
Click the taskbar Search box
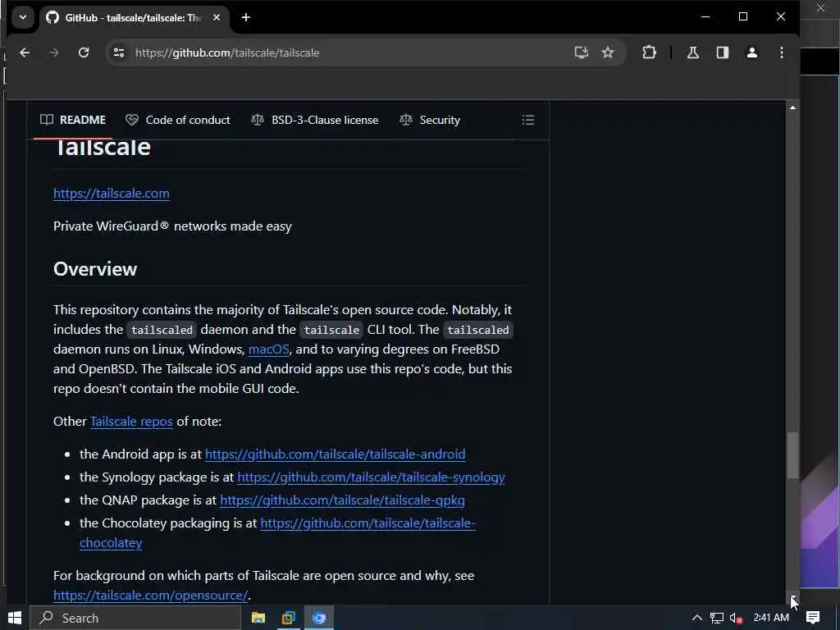point(135,618)
